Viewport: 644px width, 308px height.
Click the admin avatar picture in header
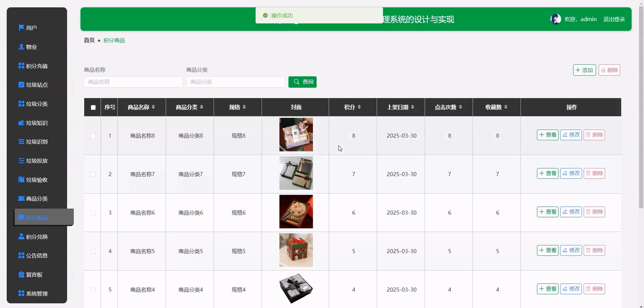click(x=555, y=19)
